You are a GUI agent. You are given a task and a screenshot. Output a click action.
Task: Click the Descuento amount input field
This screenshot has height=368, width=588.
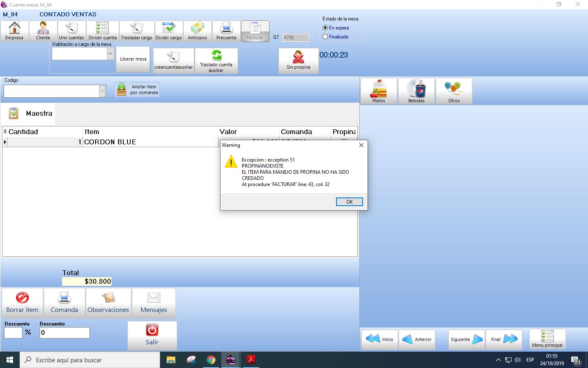[x=65, y=333]
